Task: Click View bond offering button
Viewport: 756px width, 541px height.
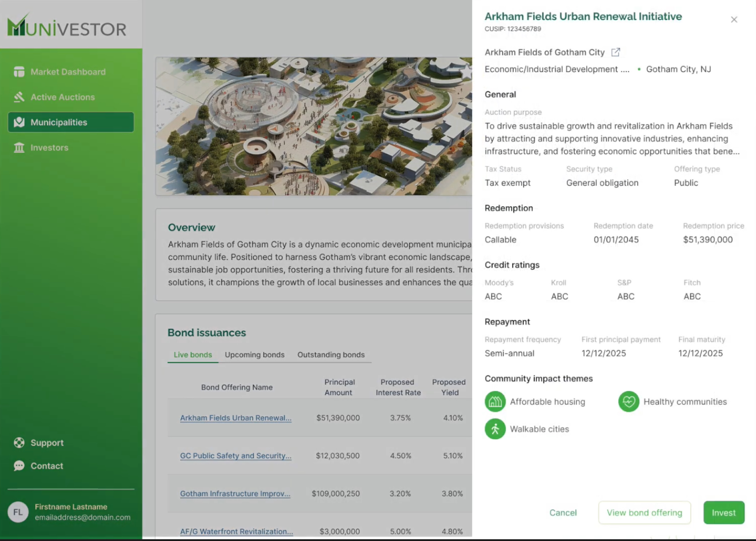Action: tap(644, 512)
